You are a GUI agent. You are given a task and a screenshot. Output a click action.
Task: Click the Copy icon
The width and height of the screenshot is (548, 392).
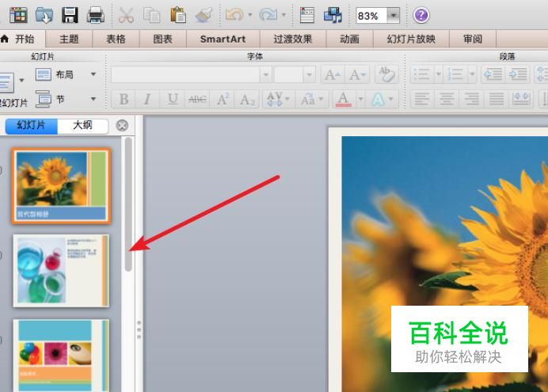click(152, 15)
